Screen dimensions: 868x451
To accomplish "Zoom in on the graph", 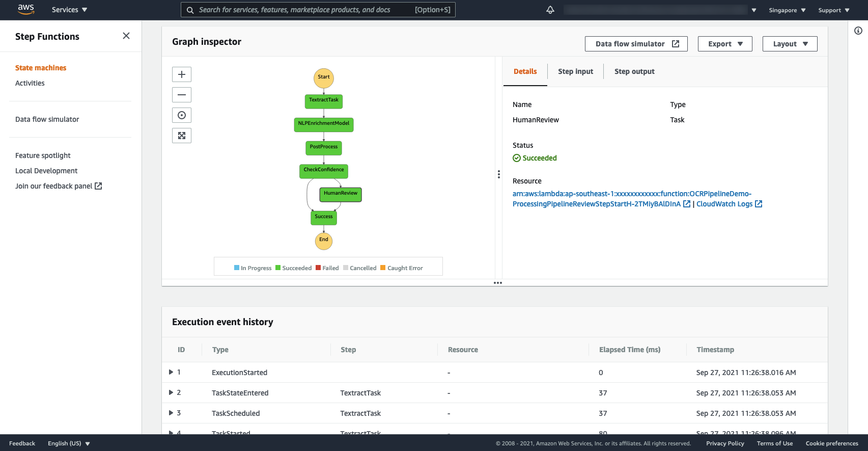I will (182, 74).
